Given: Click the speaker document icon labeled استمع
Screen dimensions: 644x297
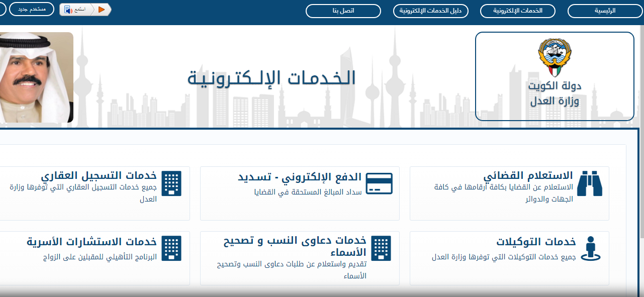Looking at the screenshot, I should 67,10.
